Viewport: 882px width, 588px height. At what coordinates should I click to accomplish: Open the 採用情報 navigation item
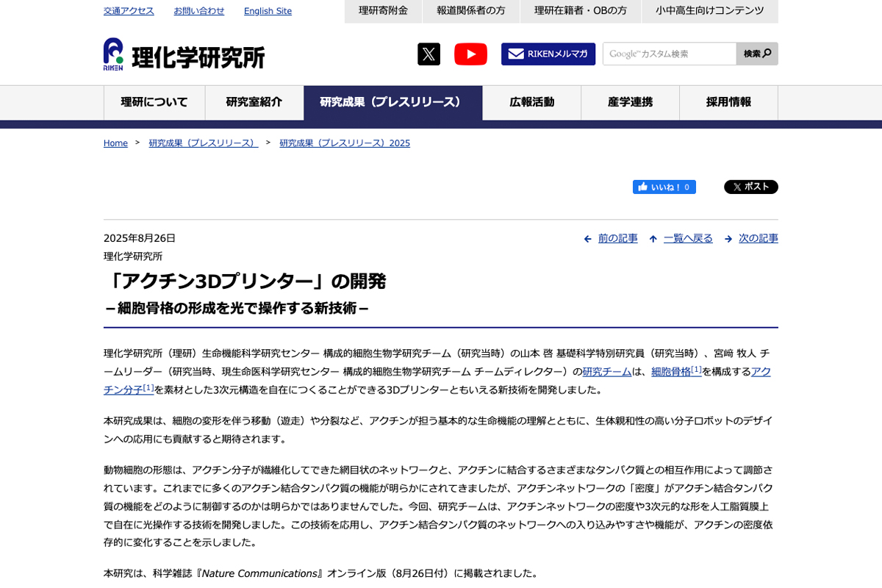(728, 102)
